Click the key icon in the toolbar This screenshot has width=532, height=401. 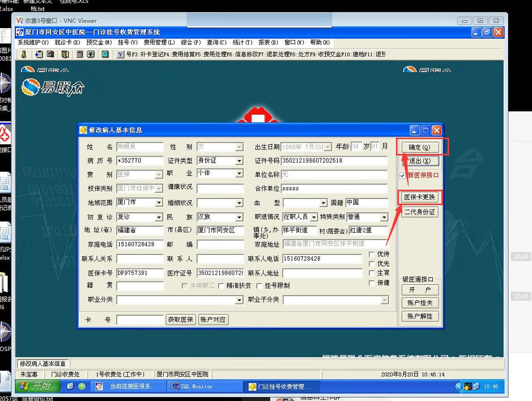pos(24,54)
